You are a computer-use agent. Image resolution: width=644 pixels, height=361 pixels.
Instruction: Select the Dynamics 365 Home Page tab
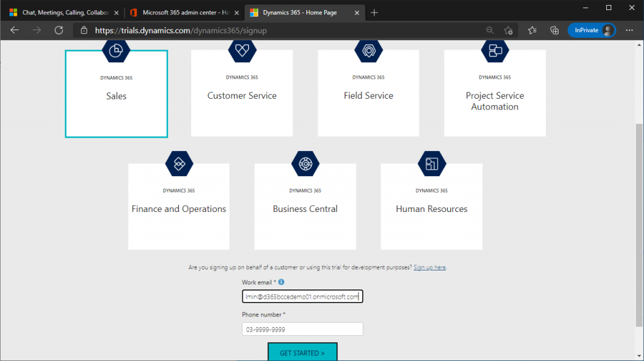tap(304, 13)
